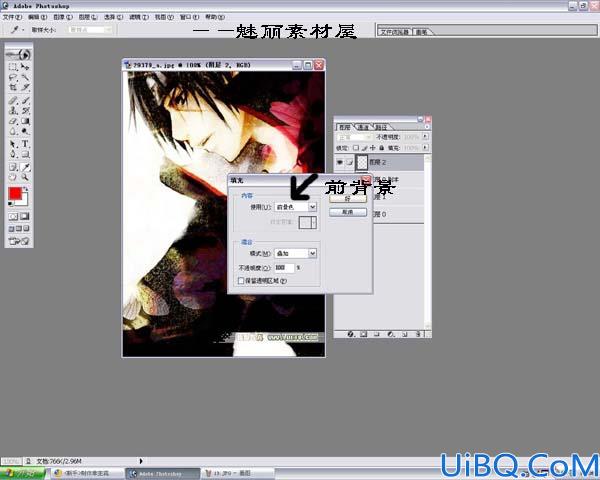Select the Gradient tool
The width and height of the screenshot is (600, 480).
point(25,121)
